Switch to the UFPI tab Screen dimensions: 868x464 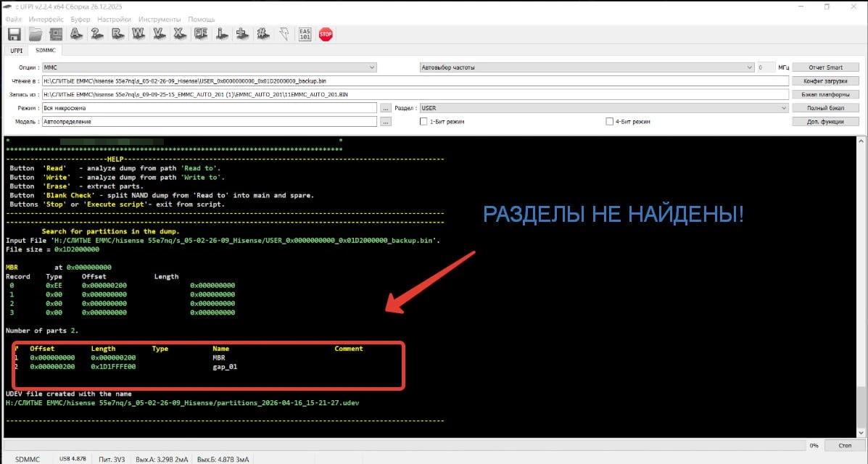click(x=17, y=50)
